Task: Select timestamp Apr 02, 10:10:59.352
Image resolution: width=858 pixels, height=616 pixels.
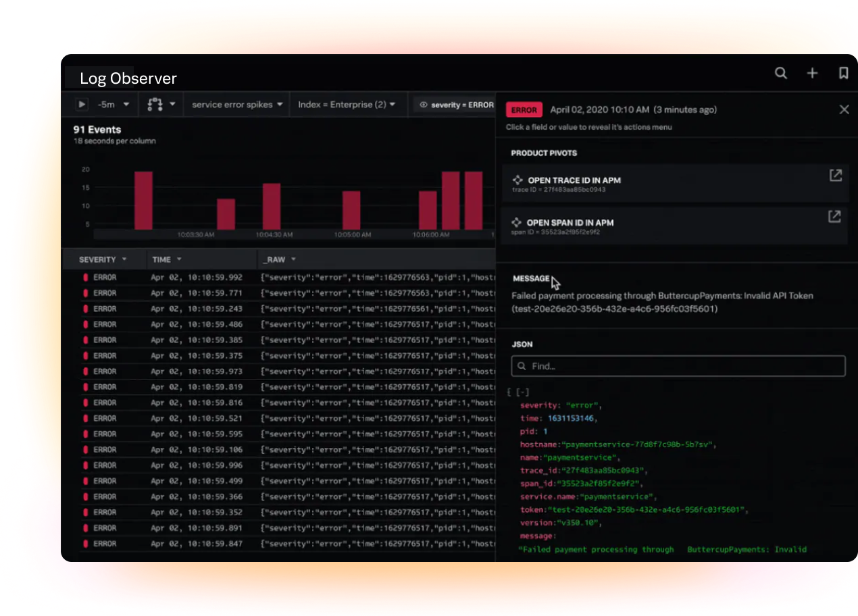Action: tap(197, 512)
